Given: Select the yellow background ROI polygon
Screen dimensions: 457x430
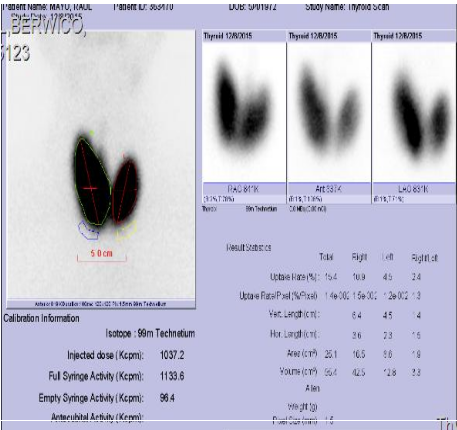Looking at the screenshot, I should 127,231.
